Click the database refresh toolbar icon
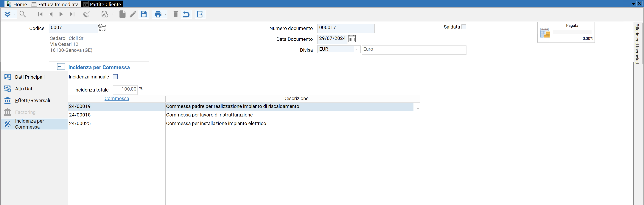Screen dimensions: 644x205 click(x=105, y=14)
